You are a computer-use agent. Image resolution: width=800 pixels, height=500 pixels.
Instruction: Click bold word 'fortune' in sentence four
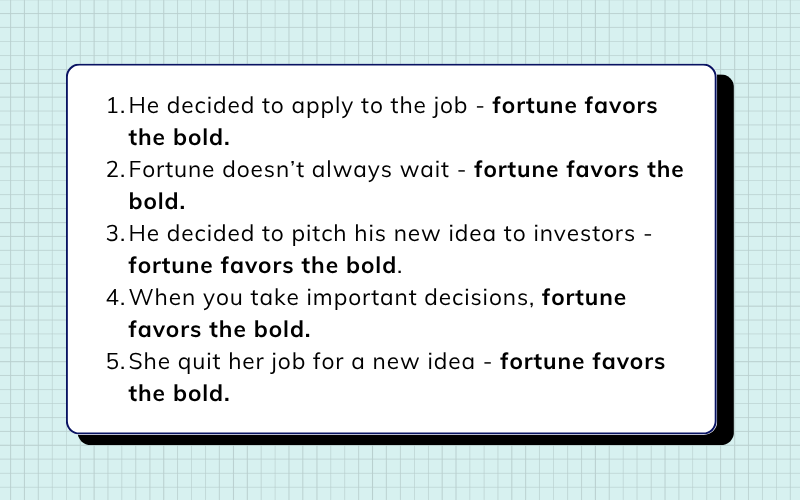pos(584,297)
